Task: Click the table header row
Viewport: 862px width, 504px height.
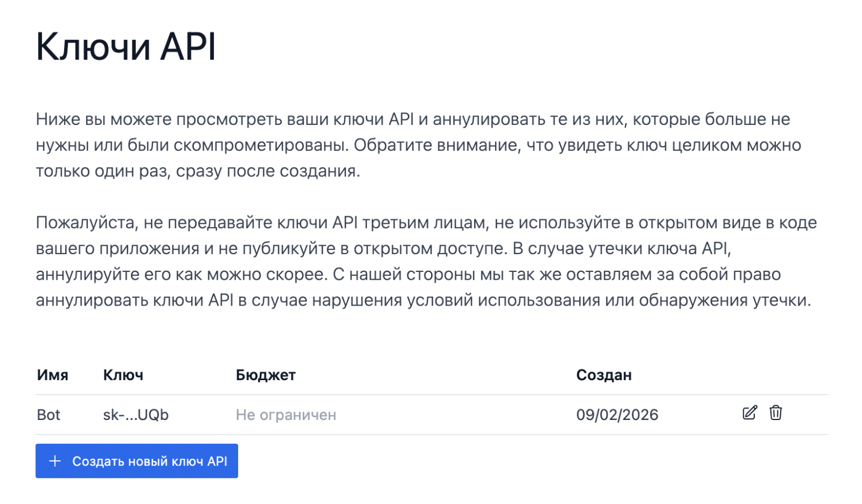Action: [387, 375]
